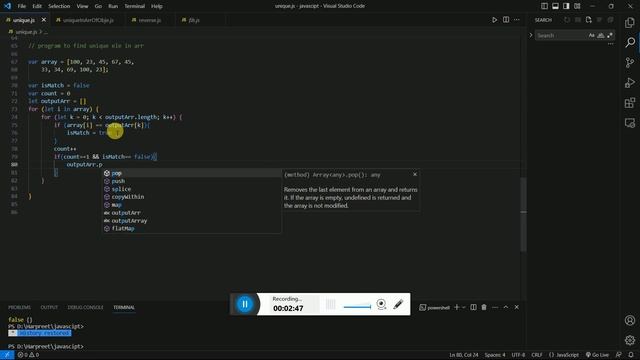Viewport: 640px width, 360px height.
Task: Run the current file with play icon
Action: coord(494,20)
